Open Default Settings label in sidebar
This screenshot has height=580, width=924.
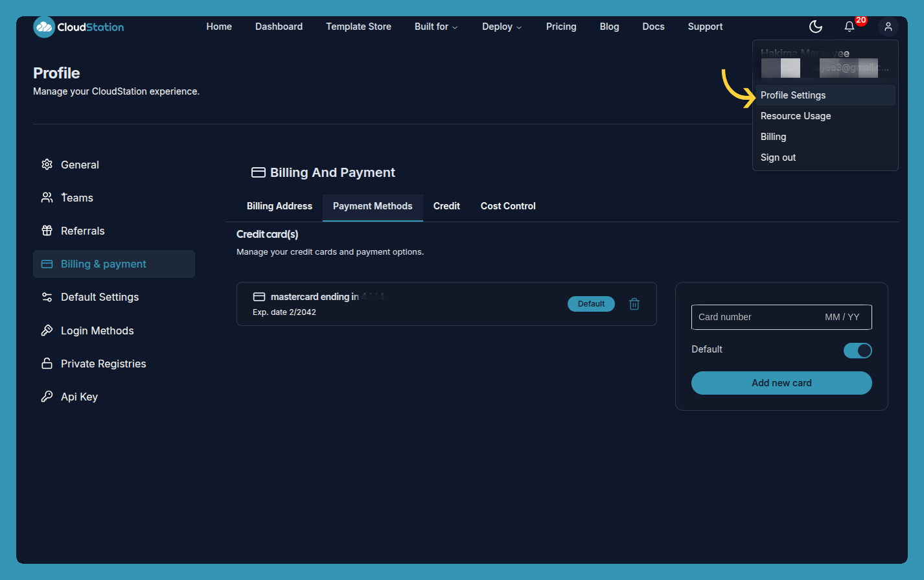coord(100,297)
